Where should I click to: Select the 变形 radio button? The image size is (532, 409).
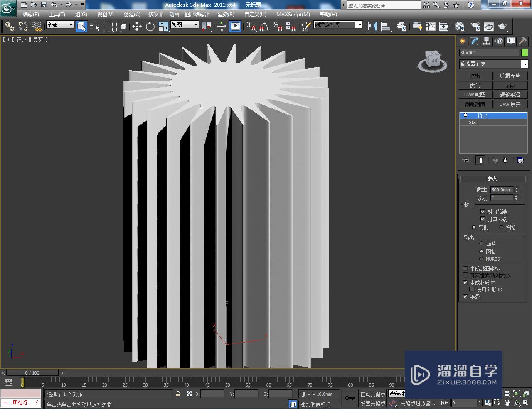pyautogui.click(x=474, y=227)
